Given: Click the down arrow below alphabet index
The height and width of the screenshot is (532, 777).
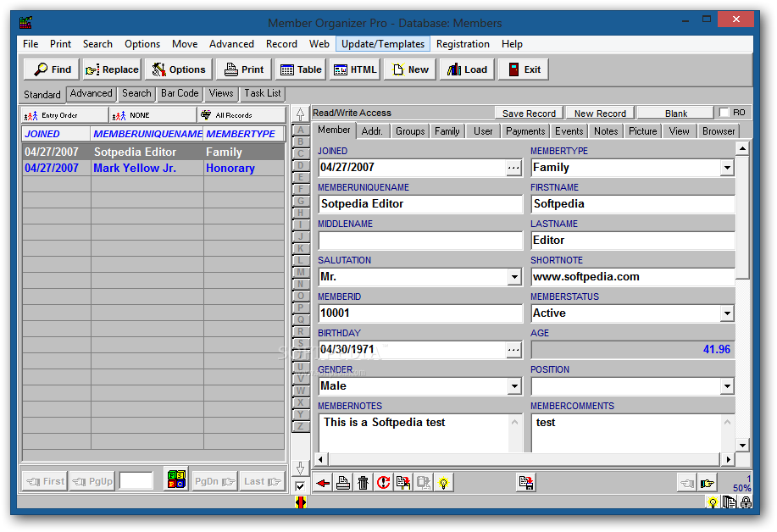Looking at the screenshot, I should 300,468.
